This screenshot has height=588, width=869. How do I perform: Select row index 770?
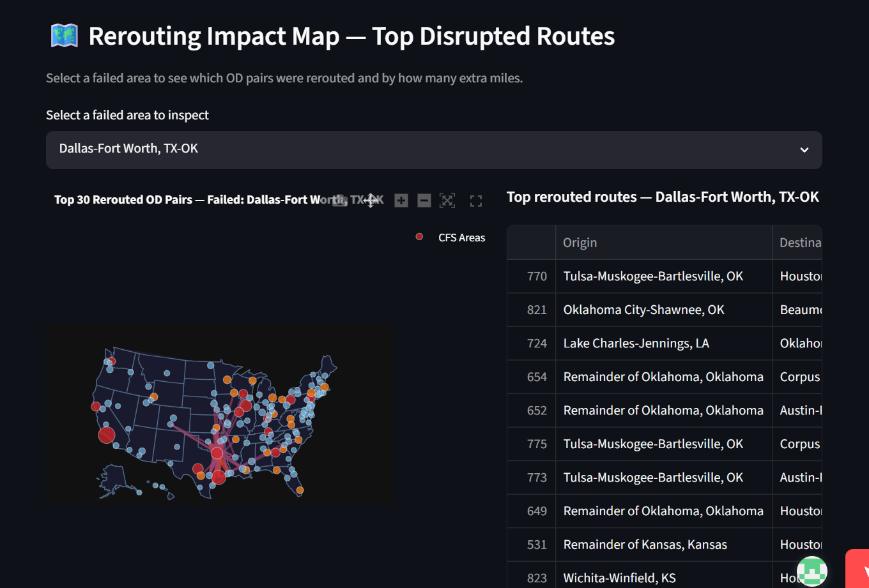532,276
